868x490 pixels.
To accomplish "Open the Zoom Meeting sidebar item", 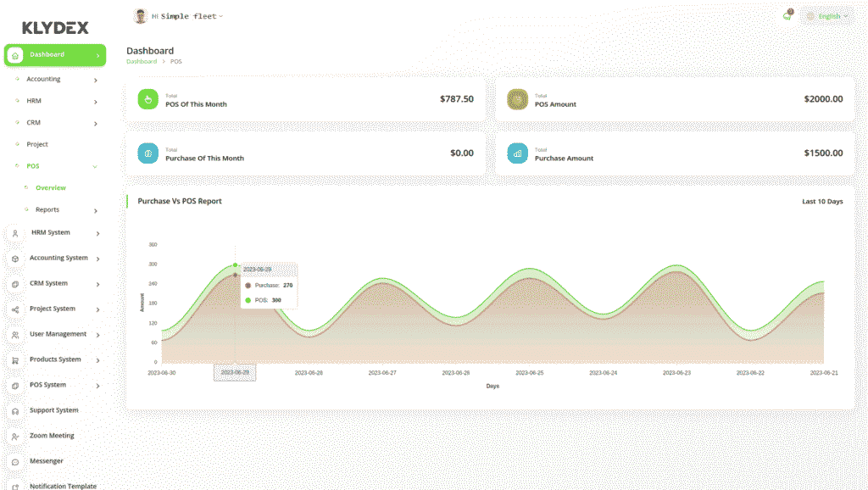I will point(52,436).
